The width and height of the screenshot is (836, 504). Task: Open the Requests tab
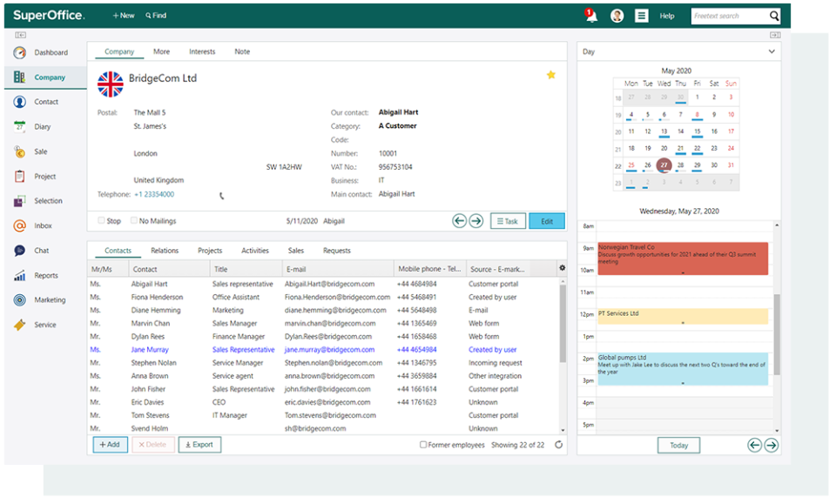tap(337, 251)
